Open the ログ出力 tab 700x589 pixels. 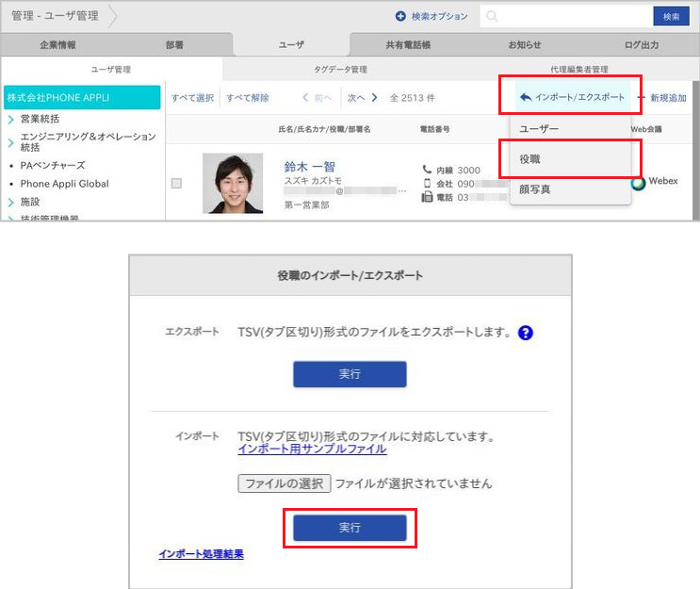pos(642,44)
